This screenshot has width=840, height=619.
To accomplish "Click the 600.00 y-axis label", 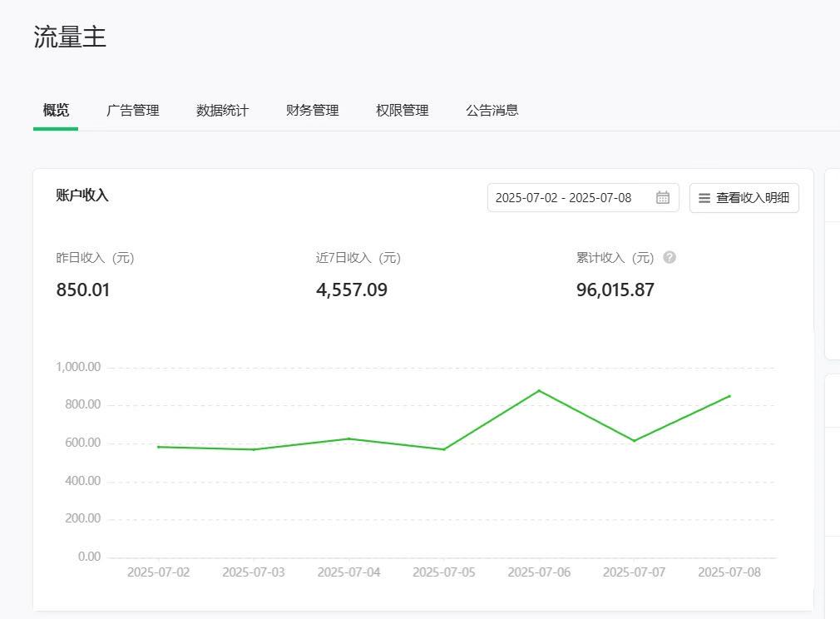I will pos(83,443).
